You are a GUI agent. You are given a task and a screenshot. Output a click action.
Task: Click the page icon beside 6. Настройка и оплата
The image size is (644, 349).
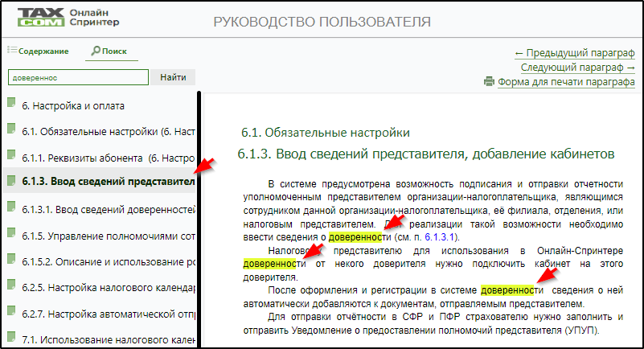[x=11, y=105]
